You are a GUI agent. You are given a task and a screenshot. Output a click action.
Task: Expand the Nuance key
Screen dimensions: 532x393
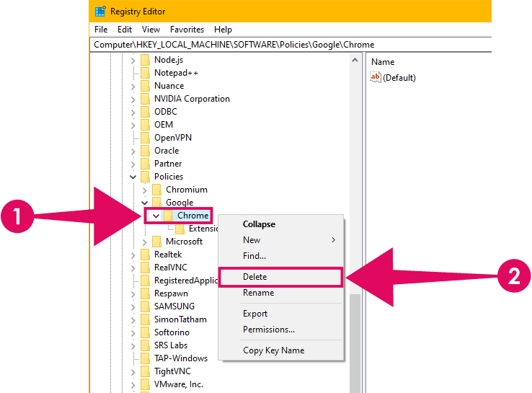coord(133,87)
